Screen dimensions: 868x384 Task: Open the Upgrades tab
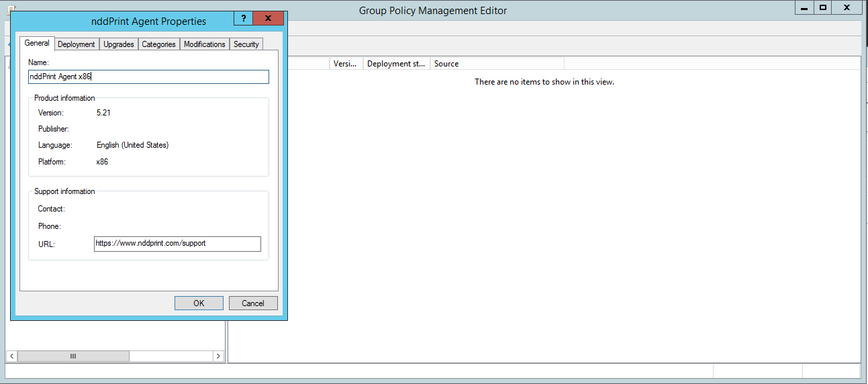pyautogui.click(x=119, y=44)
